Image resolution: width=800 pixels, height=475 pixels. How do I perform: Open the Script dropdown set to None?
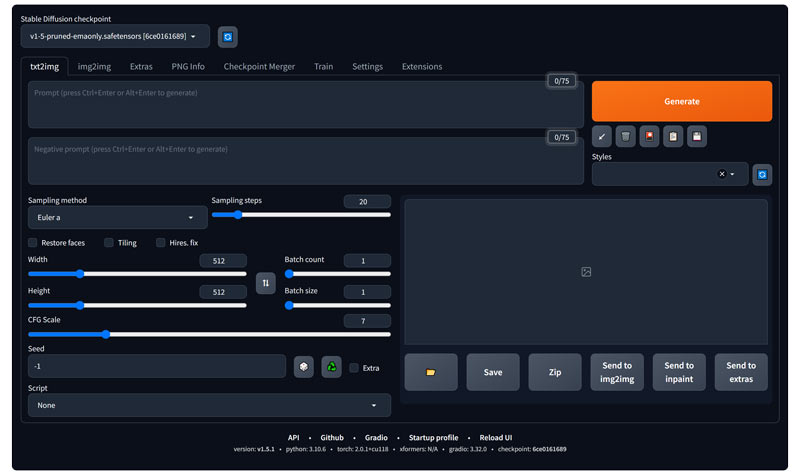[209, 405]
